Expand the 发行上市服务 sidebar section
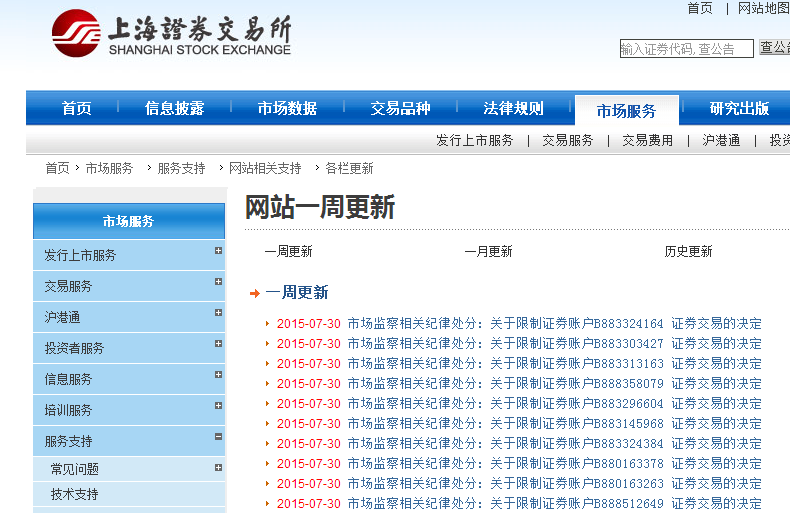This screenshot has width=790, height=513. point(218,251)
